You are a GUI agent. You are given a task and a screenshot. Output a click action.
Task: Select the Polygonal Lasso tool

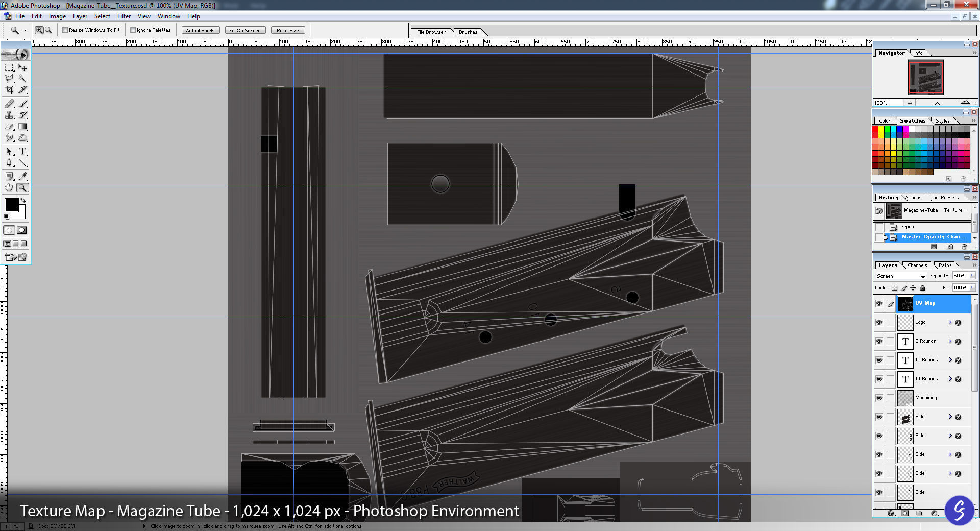click(x=9, y=79)
